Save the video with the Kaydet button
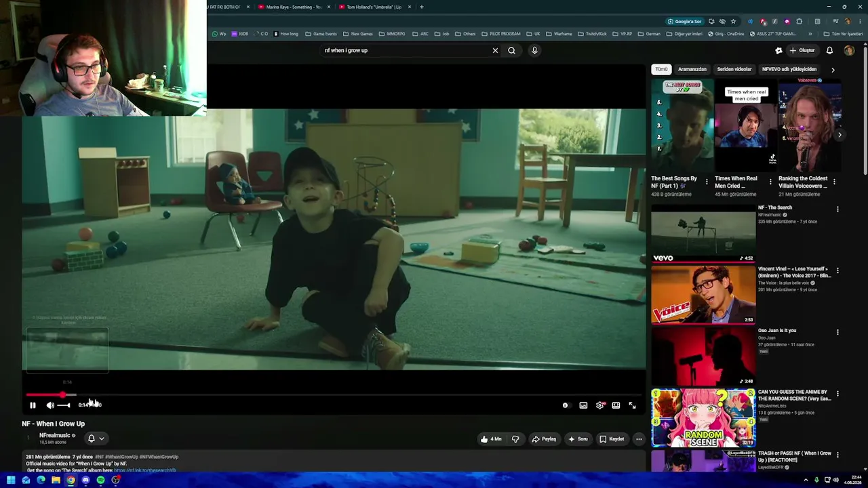 (x=612, y=439)
